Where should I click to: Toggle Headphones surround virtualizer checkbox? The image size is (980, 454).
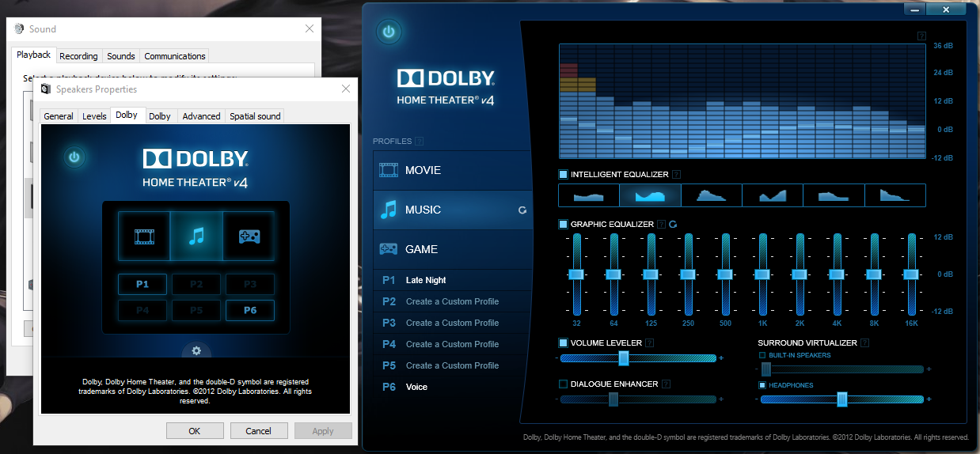coord(762,385)
